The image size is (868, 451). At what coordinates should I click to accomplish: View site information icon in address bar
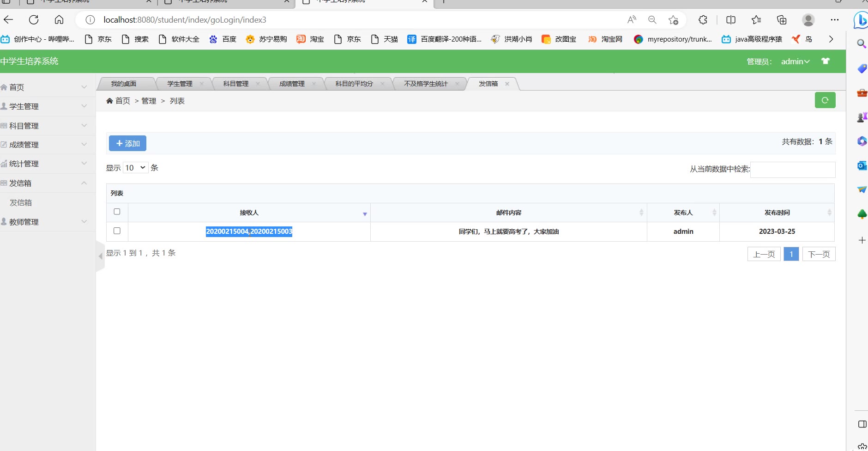90,20
